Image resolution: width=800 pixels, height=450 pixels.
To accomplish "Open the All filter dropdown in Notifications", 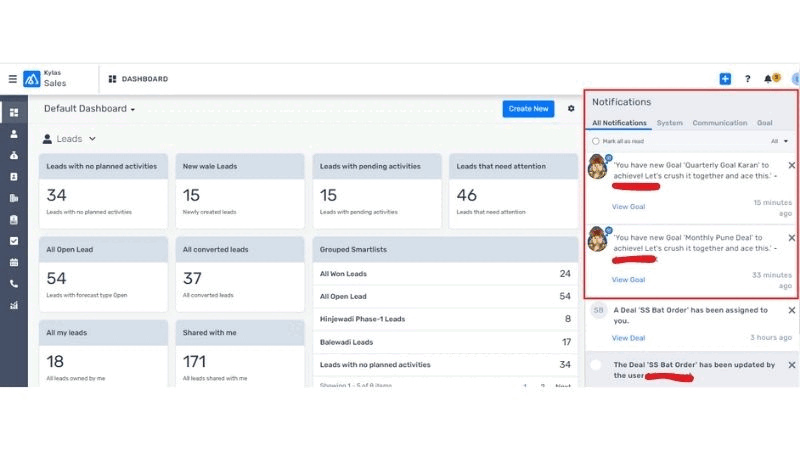I will (780, 141).
